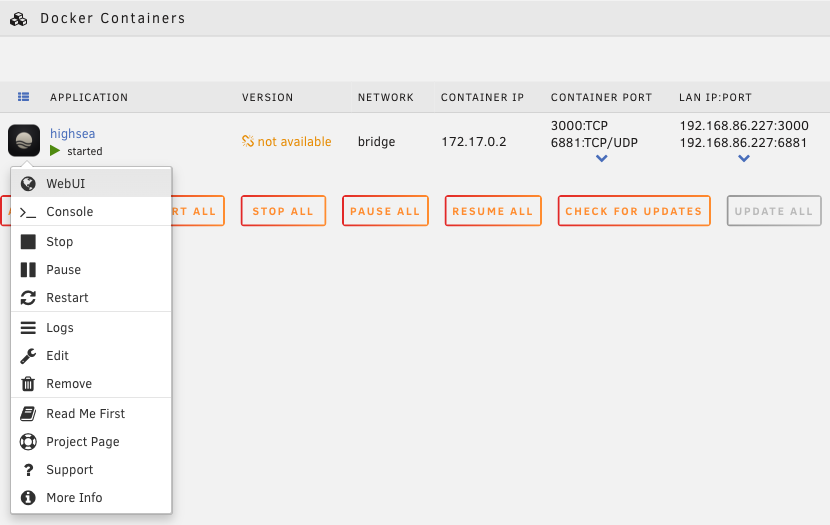Click the question mark icon beside Support
Image resolution: width=830 pixels, height=525 pixels.
pyautogui.click(x=28, y=470)
